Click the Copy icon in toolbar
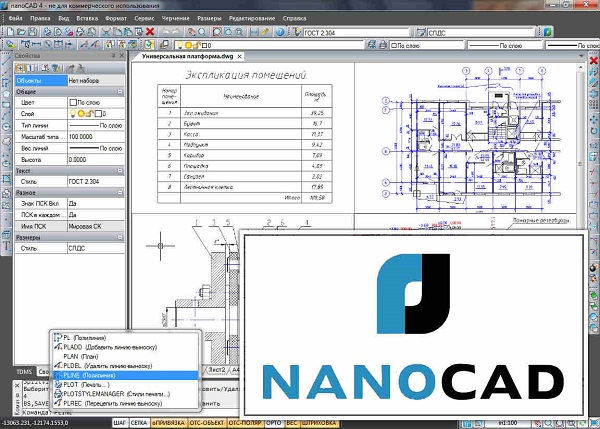 click(118, 32)
